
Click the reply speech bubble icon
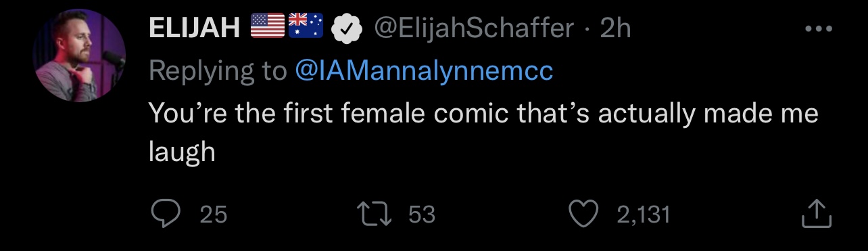point(164,214)
